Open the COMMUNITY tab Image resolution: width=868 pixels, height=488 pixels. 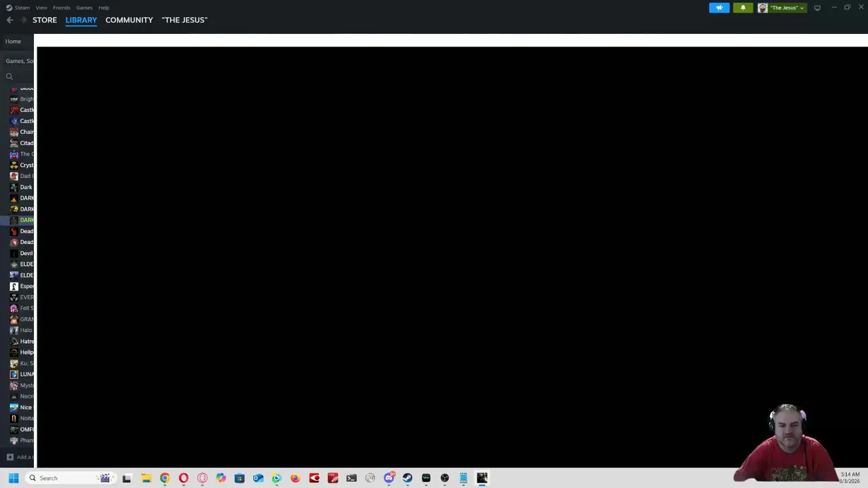129,20
